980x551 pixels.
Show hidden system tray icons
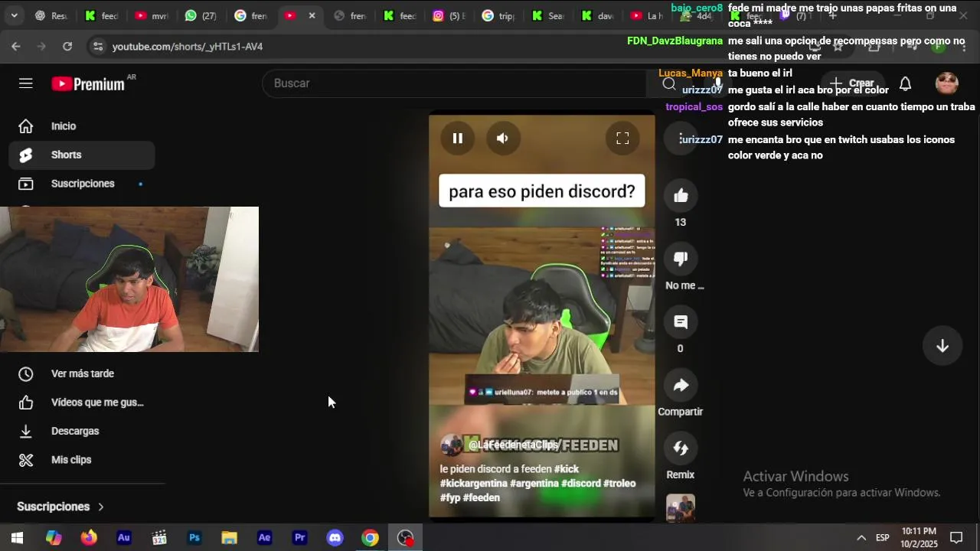(861, 538)
